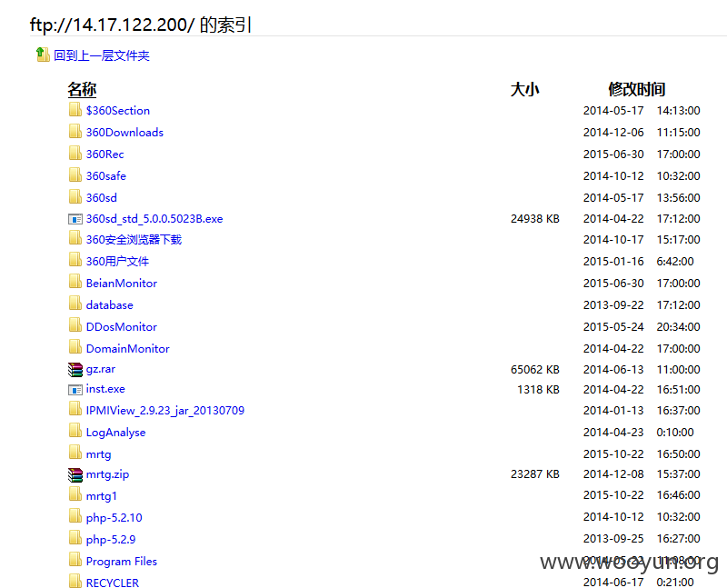727x588 pixels.
Task: Open the RECYCLER folder link
Action: tap(112, 583)
